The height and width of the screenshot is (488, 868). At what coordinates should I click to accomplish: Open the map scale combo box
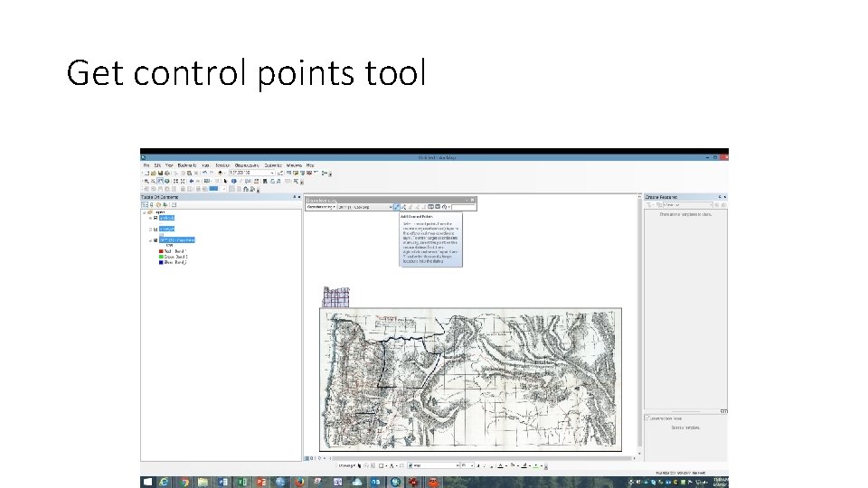coord(252,174)
